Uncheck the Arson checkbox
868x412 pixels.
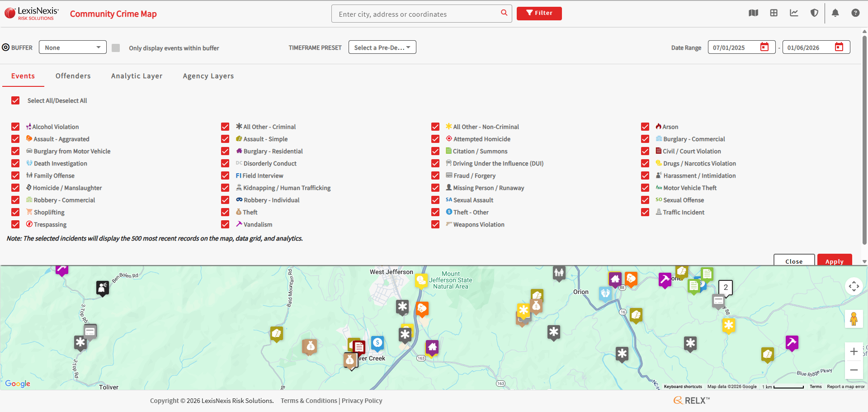coord(645,127)
